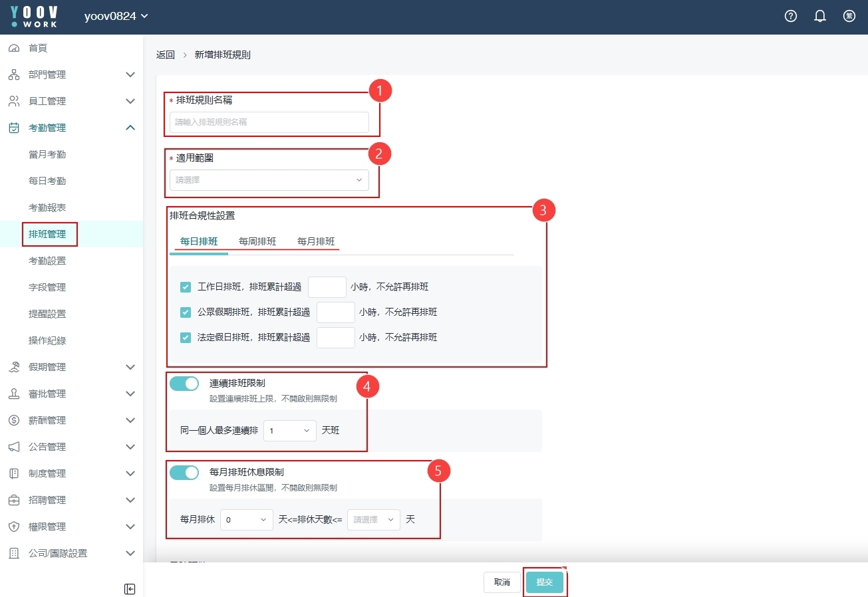The height and width of the screenshot is (597, 868).
Task: Click the department management org icon
Action: (x=14, y=74)
